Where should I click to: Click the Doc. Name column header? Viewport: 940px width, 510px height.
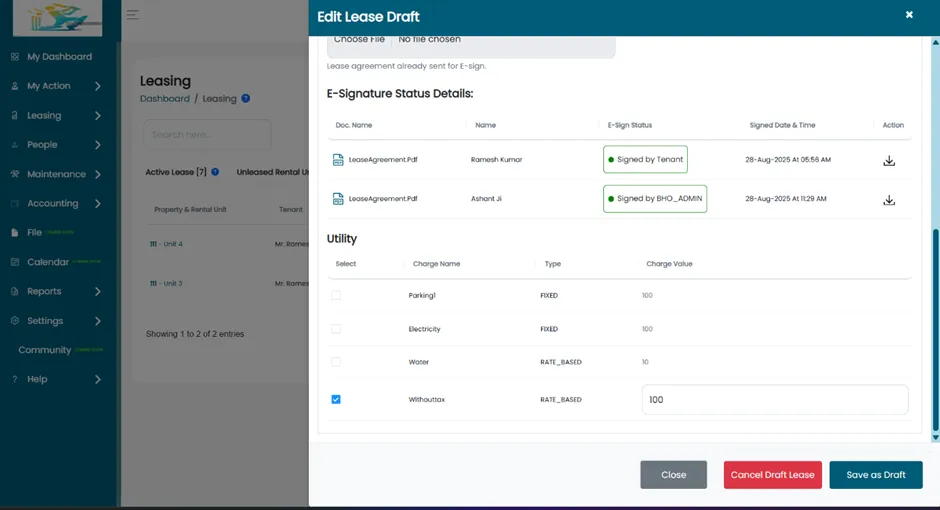(x=354, y=125)
